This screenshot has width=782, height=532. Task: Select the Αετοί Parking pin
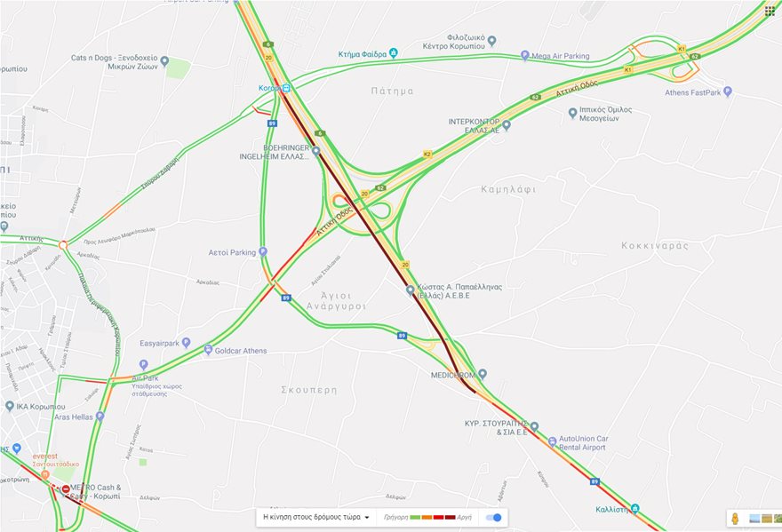coord(263,252)
